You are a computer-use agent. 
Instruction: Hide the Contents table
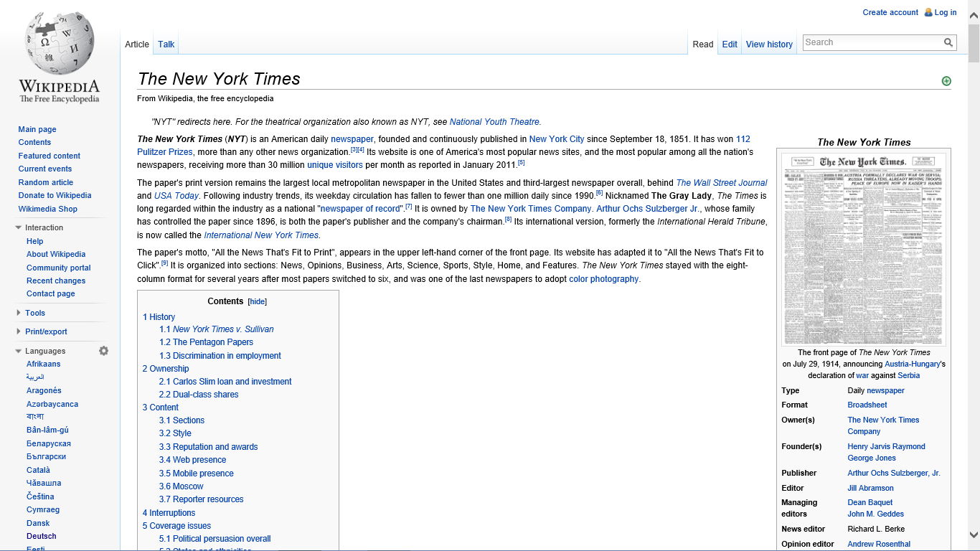258,302
